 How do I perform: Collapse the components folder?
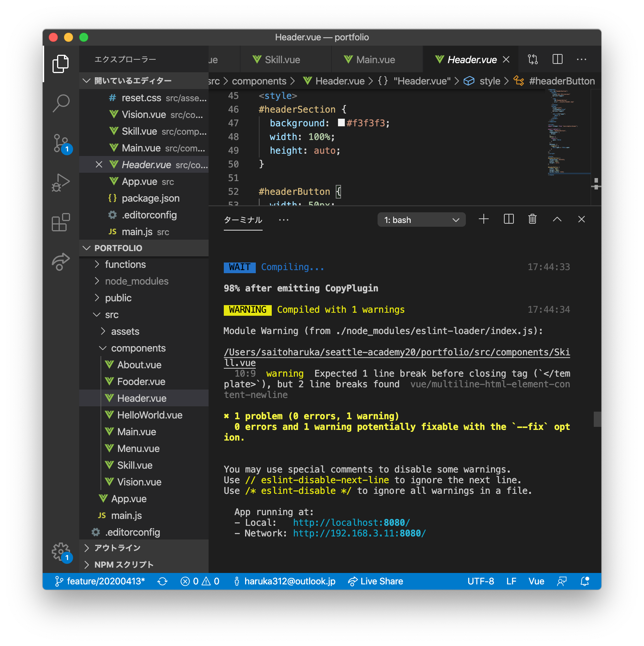click(138, 348)
